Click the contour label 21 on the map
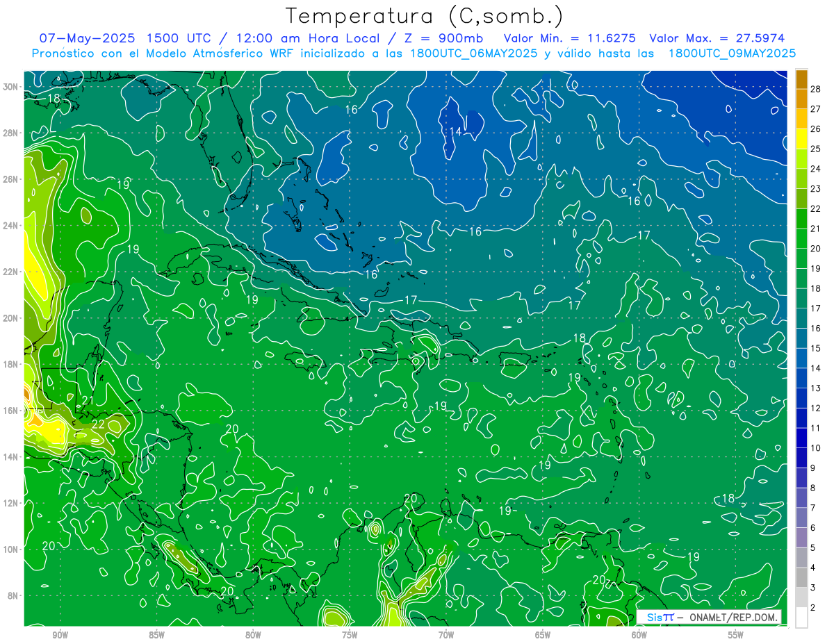834x644 pixels. tap(88, 400)
